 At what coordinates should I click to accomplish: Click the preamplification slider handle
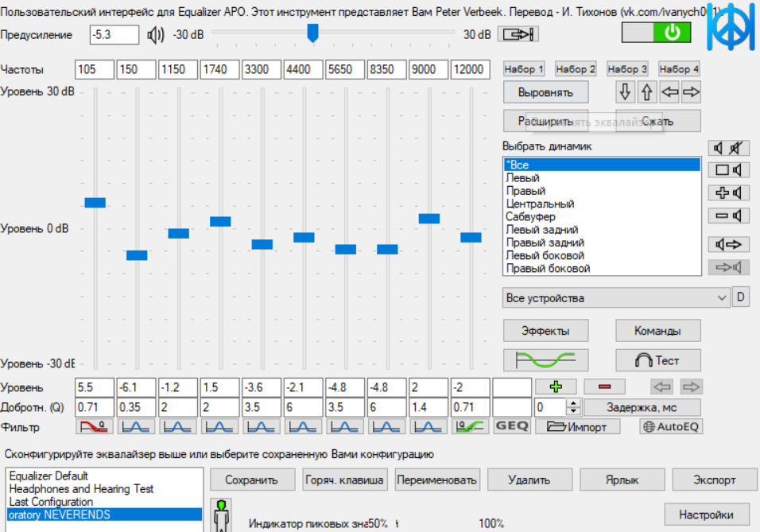[312, 33]
